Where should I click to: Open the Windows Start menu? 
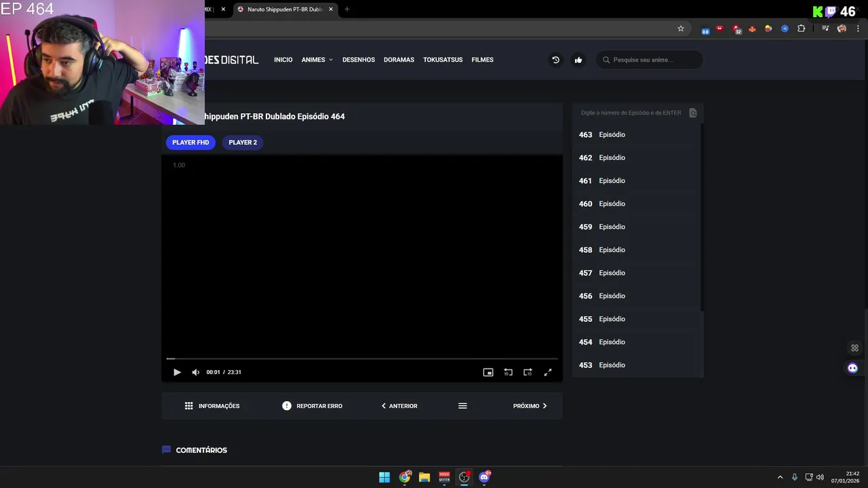[384, 477]
